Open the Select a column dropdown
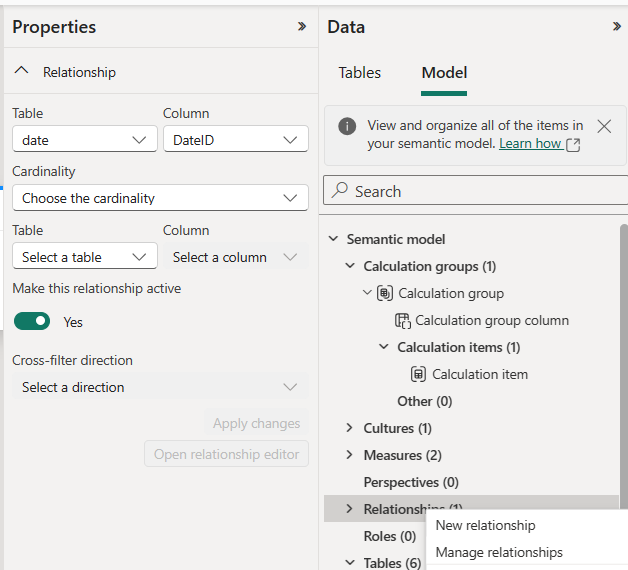 tap(236, 257)
